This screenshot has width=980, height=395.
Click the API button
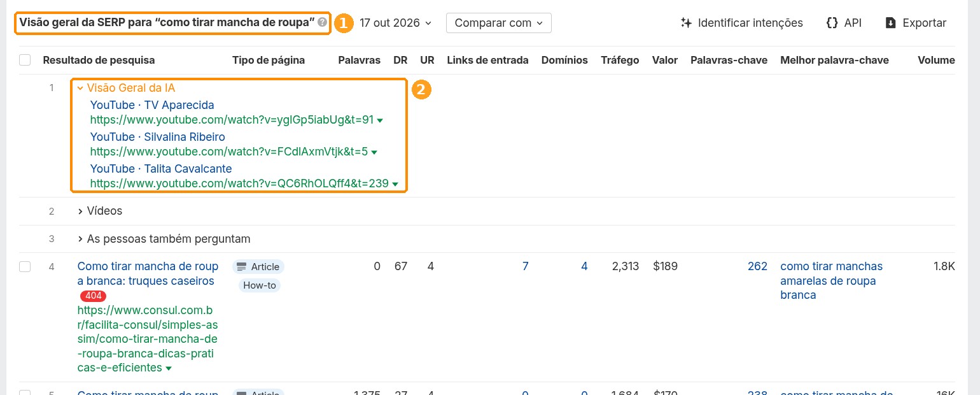tap(844, 23)
